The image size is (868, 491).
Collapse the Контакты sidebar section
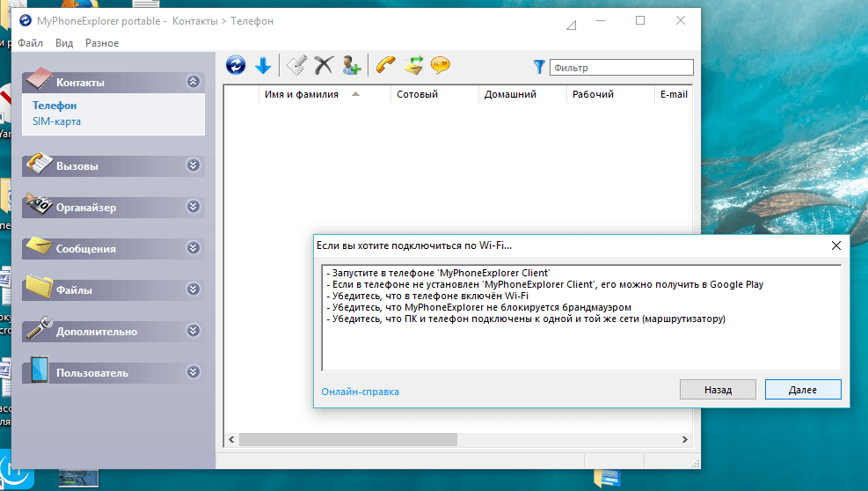193,82
